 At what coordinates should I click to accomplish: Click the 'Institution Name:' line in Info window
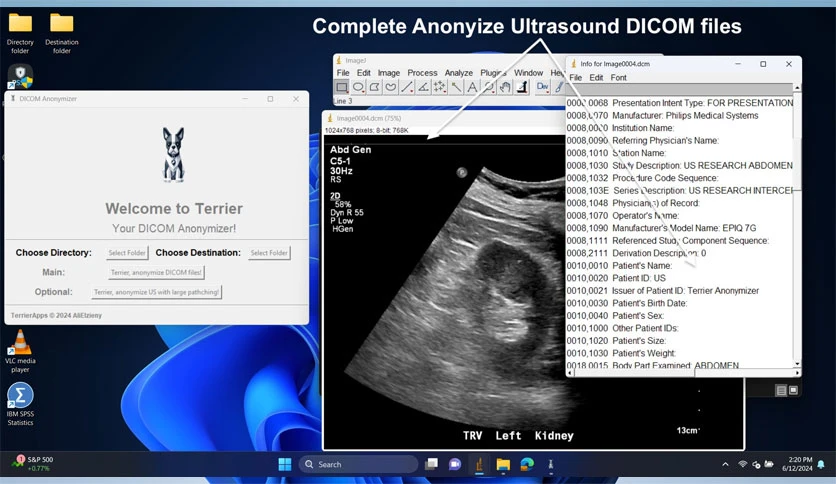[x=620, y=128]
